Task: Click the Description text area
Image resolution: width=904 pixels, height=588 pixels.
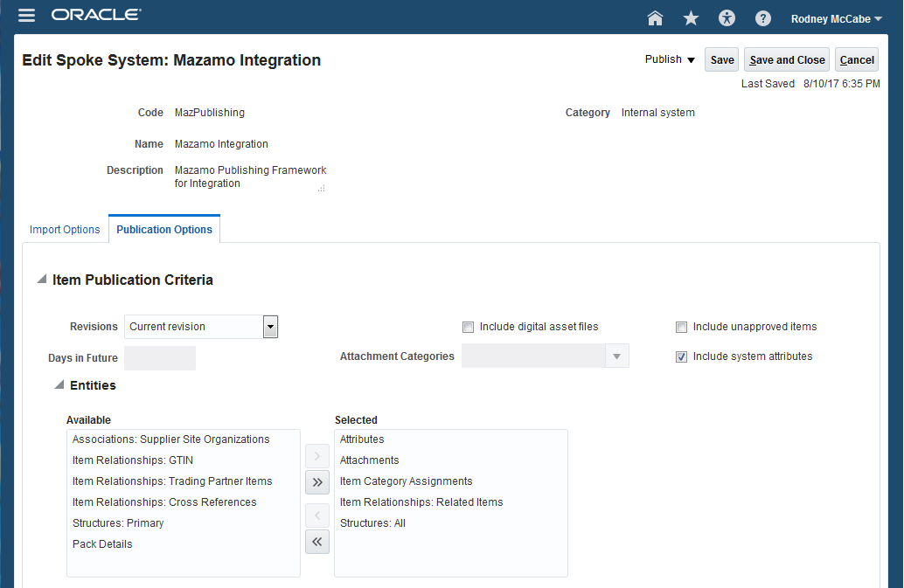Action: 250,176
